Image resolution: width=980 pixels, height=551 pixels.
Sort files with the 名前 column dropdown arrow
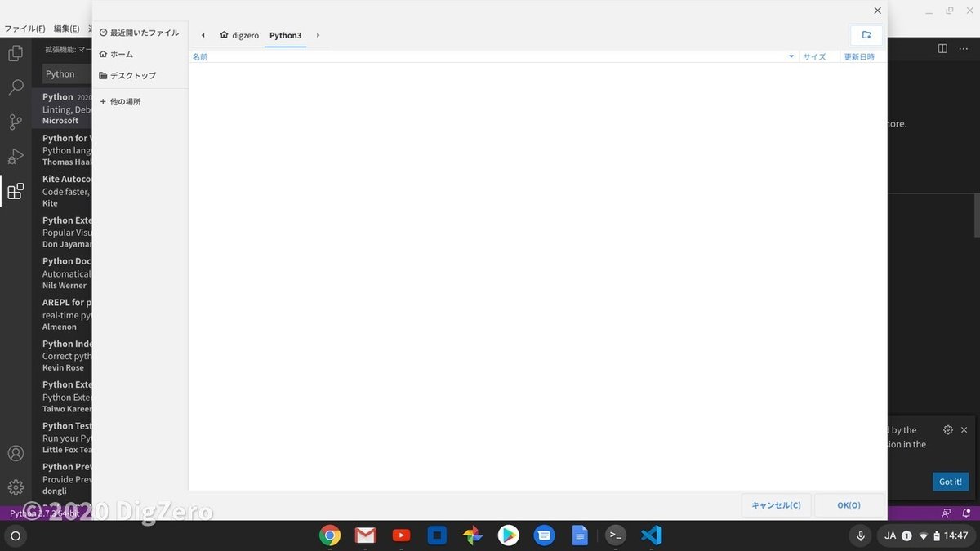(791, 56)
